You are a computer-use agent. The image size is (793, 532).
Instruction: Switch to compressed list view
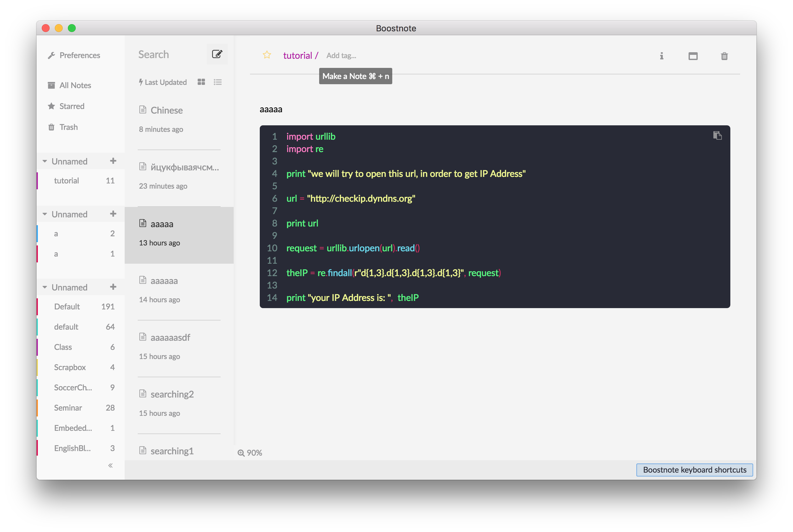point(218,82)
